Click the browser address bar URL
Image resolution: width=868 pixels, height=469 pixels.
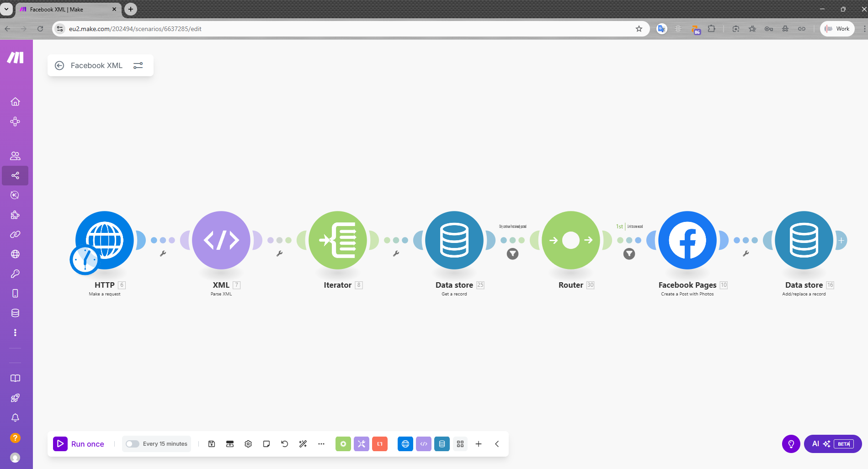click(135, 29)
